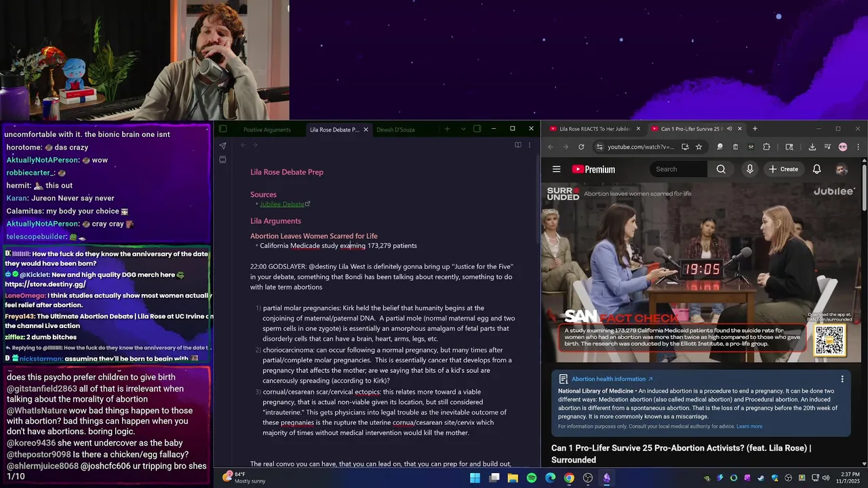Open Obsidian from taskbar

606,478
